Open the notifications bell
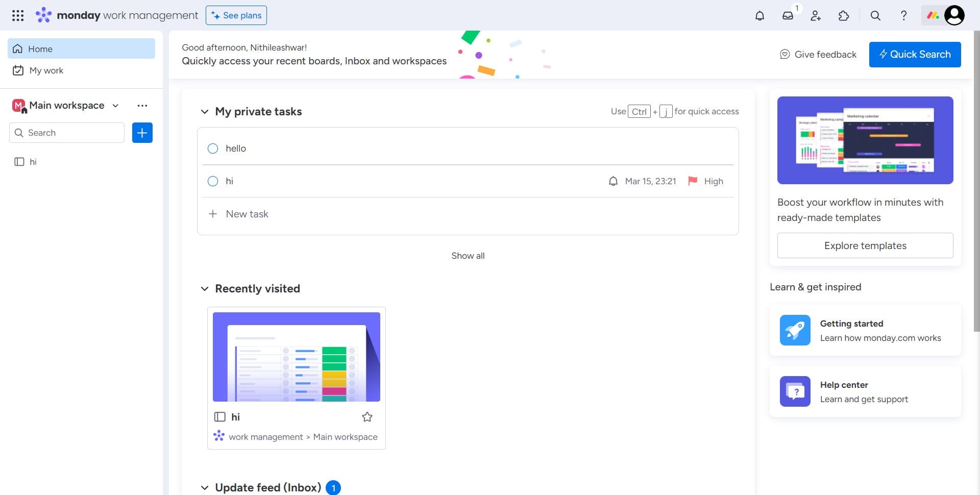 pos(759,15)
